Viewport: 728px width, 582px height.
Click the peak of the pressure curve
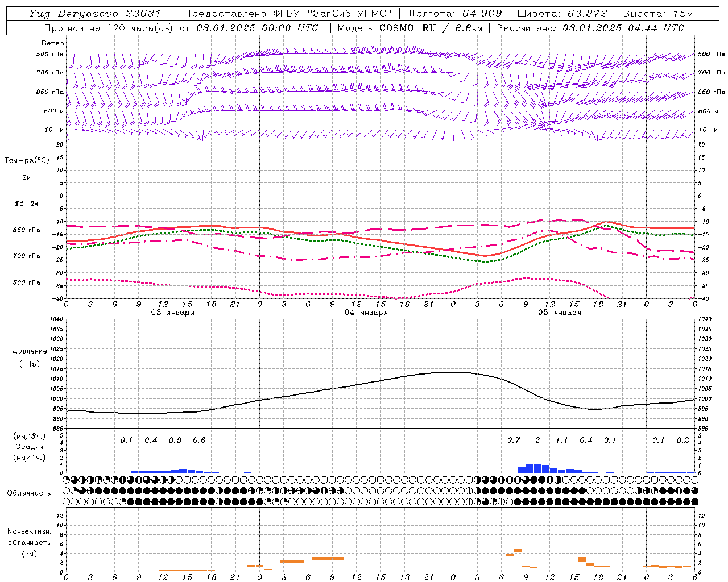tap(453, 372)
